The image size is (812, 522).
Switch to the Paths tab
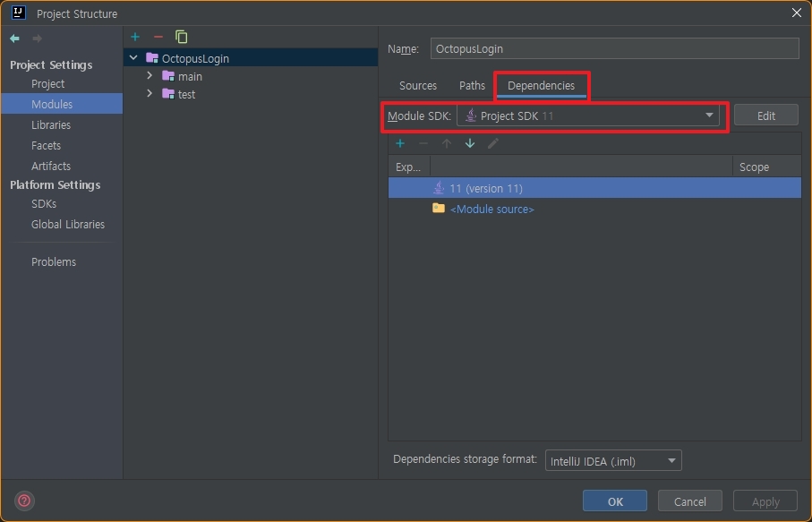(473, 85)
